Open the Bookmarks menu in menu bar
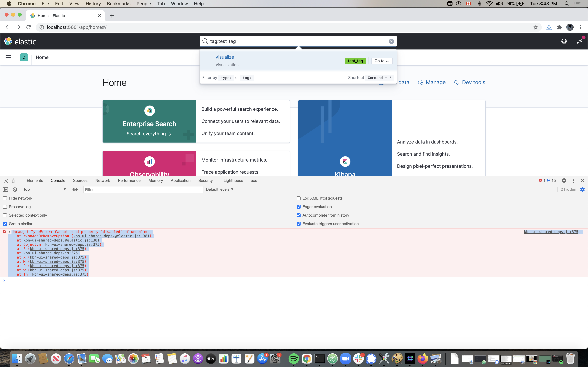This screenshot has height=367, width=588. (x=119, y=4)
